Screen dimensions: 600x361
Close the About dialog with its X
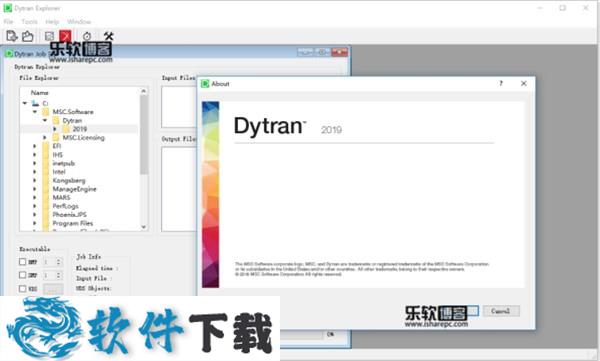(x=523, y=83)
